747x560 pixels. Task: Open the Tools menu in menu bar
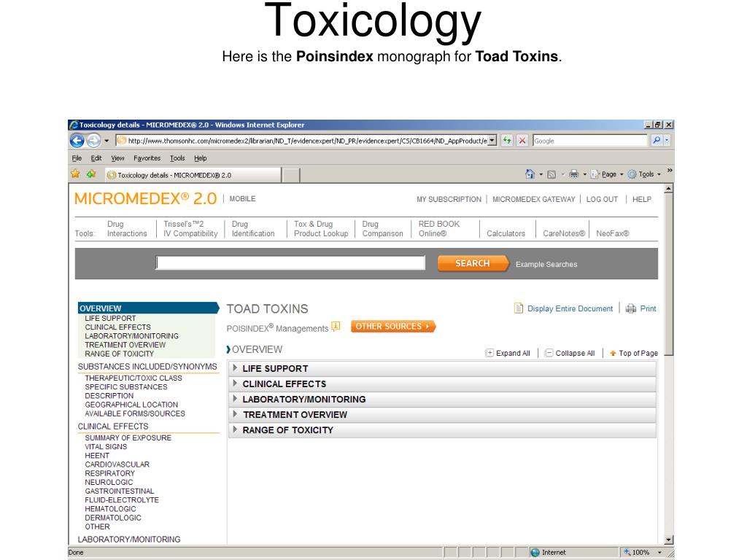tap(177, 158)
